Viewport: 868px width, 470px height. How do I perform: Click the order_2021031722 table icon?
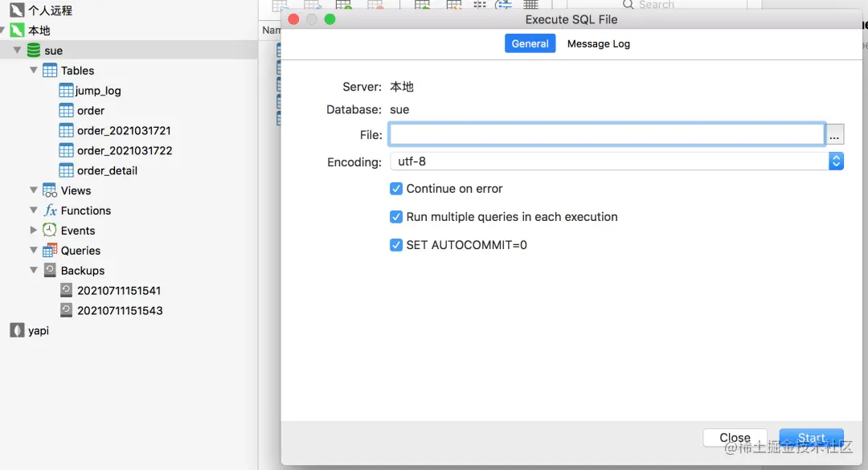(66, 150)
